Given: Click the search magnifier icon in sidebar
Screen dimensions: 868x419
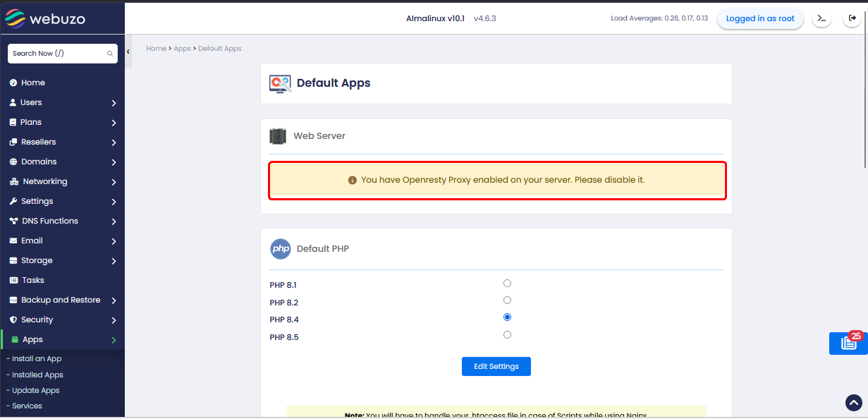Looking at the screenshot, I should click(110, 54).
